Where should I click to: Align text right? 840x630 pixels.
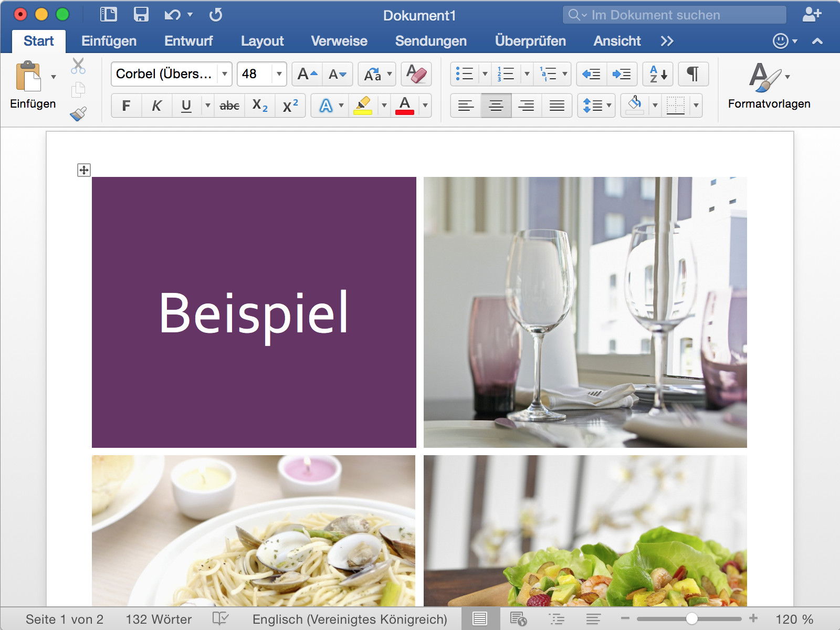(527, 106)
